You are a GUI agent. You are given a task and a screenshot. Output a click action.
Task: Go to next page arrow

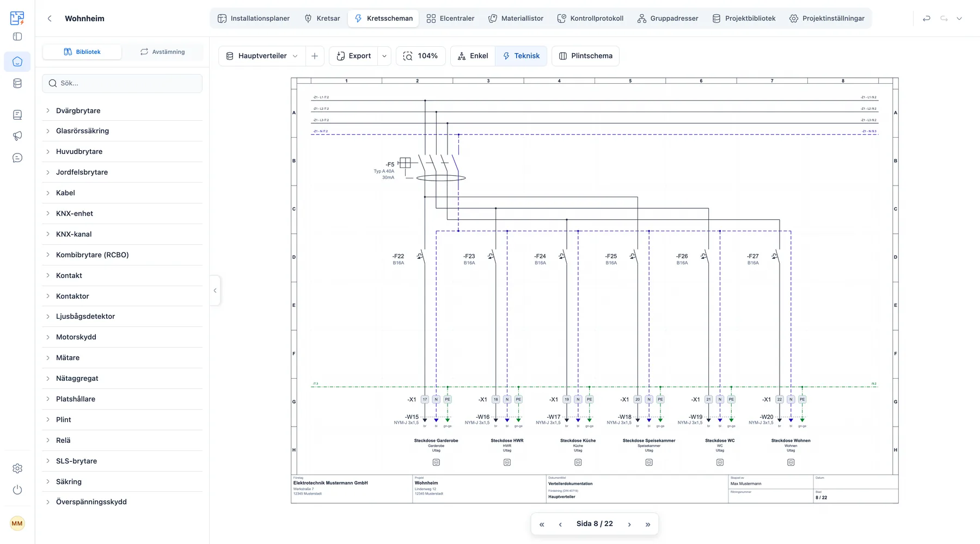click(x=629, y=524)
